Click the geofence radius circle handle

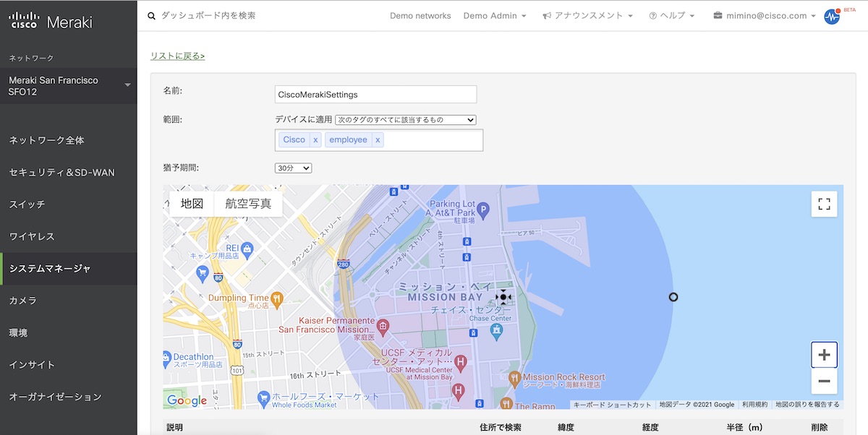tap(673, 297)
